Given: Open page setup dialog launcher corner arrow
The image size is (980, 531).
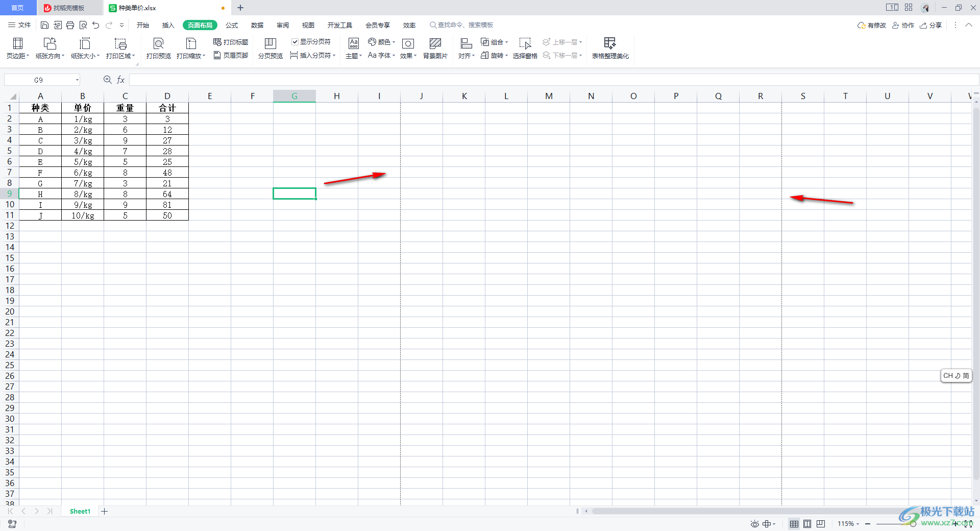Looking at the screenshot, I should coord(137,64).
